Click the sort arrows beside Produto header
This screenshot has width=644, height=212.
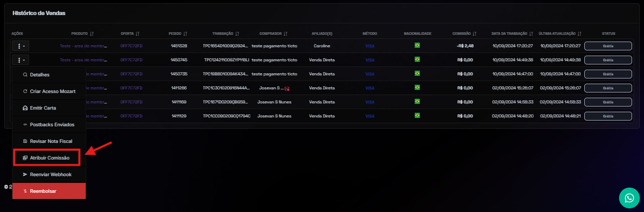(x=92, y=34)
